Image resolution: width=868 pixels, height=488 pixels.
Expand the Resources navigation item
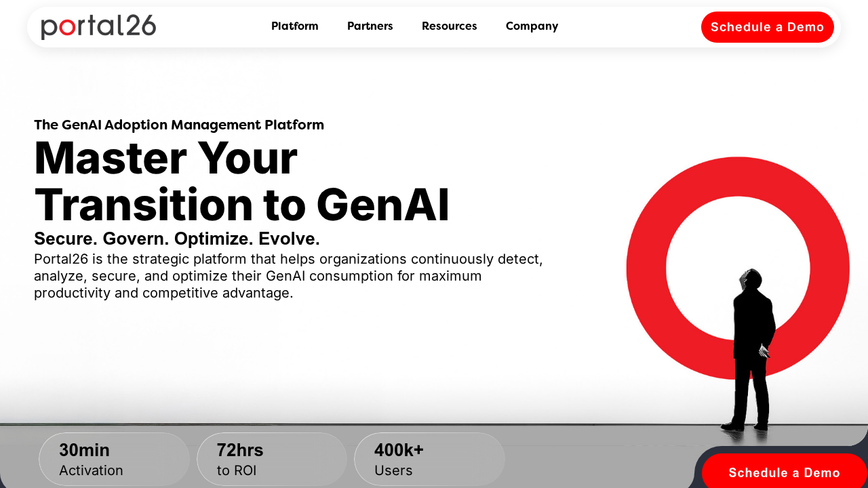pyautogui.click(x=449, y=26)
